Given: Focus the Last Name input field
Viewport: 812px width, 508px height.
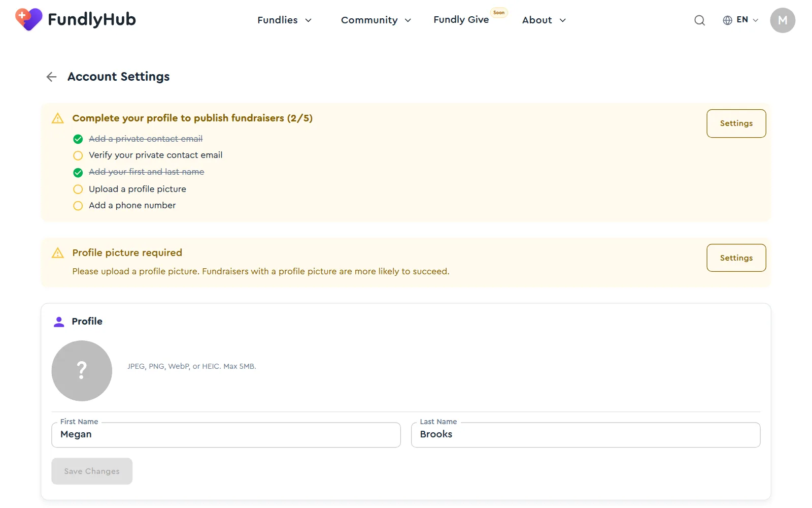Looking at the screenshot, I should pos(586,435).
